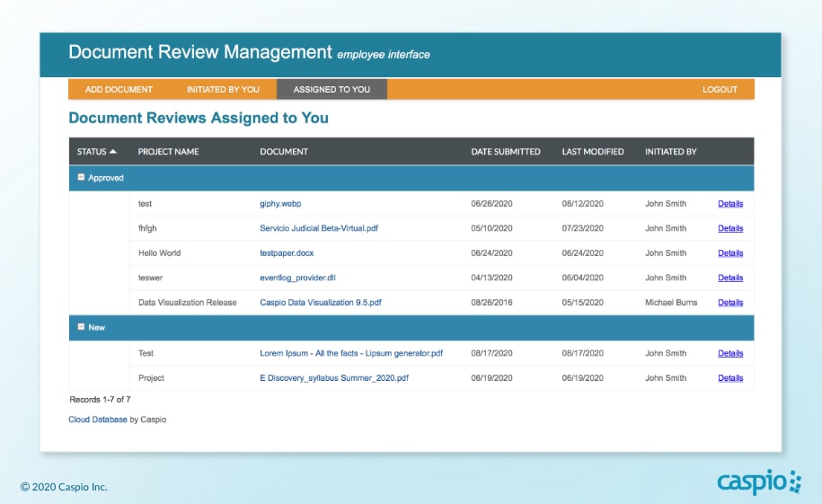Open the giphy.webp document
This screenshot has height=504, width=822.
(282, 204)
